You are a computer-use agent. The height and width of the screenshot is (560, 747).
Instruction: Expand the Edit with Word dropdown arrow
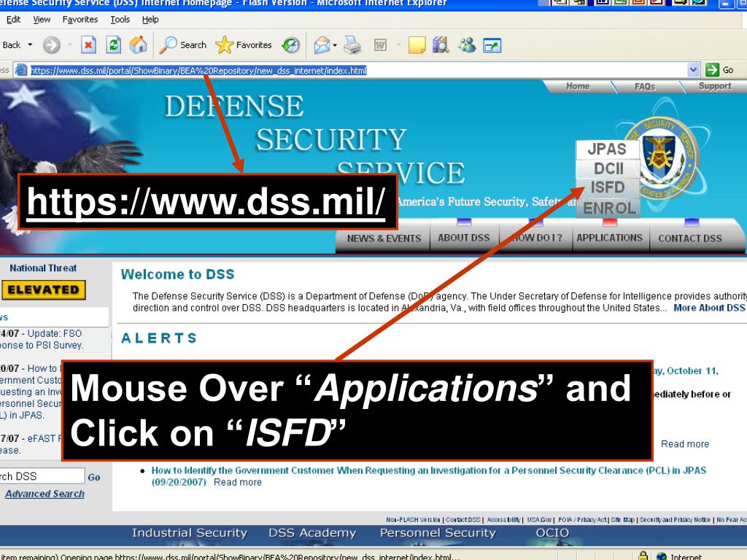[x=398, y=45]
